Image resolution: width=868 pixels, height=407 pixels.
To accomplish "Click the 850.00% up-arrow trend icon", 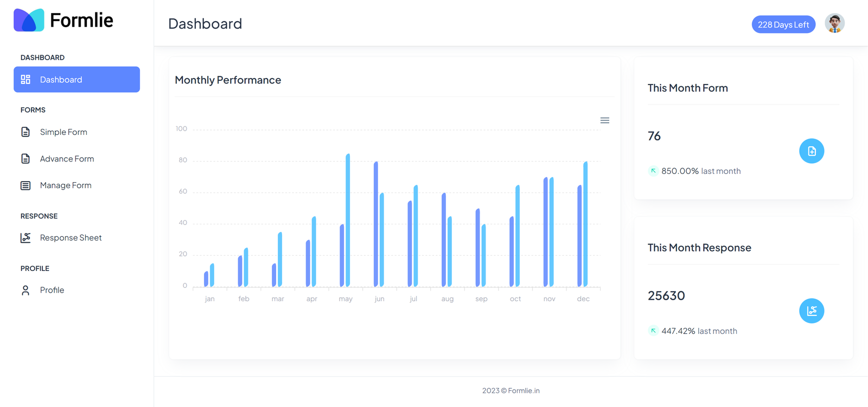I will (x=653, y=171).
